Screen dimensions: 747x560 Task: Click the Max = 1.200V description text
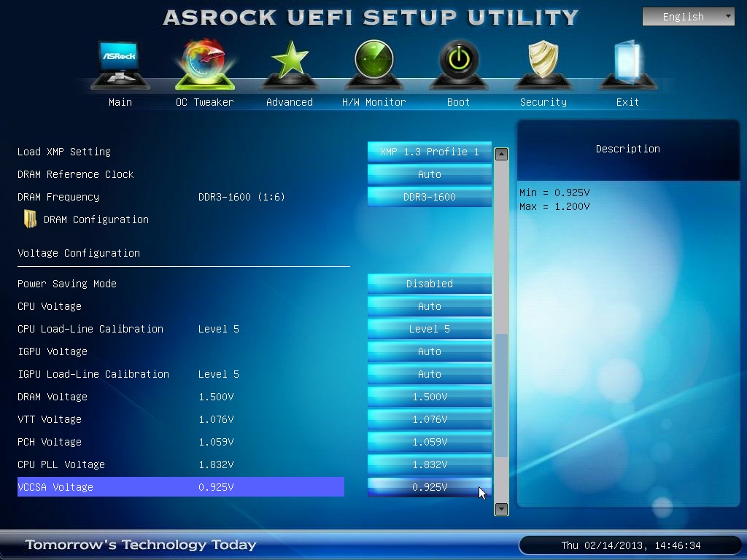[x=554, y=206]
